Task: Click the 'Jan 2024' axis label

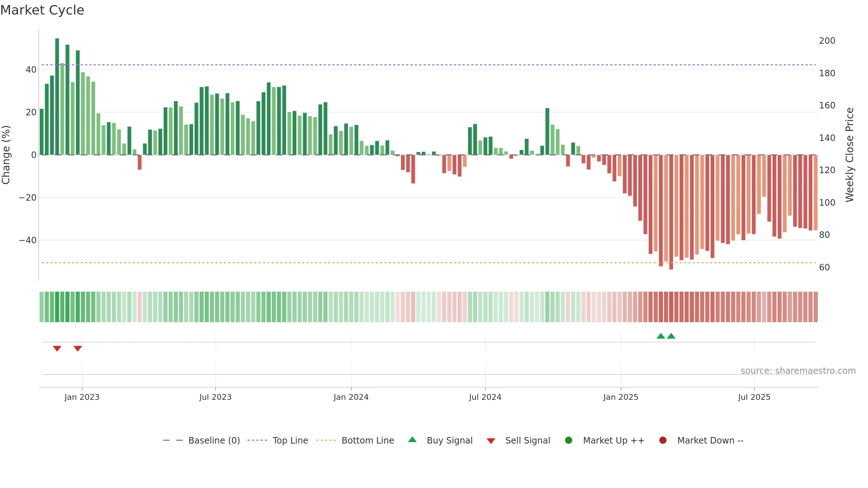Action: coord(351,397)
